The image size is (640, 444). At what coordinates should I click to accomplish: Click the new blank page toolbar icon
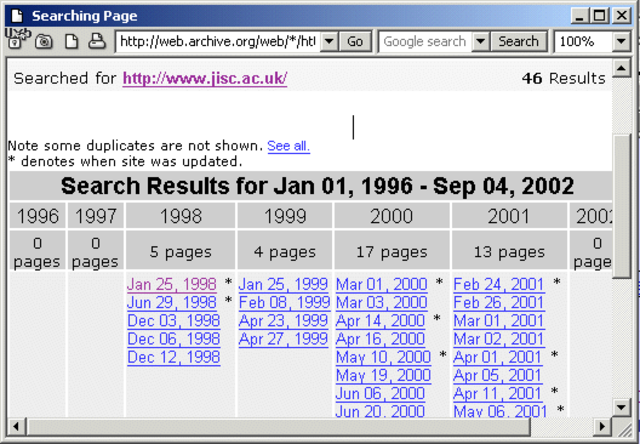pos(72,42)
